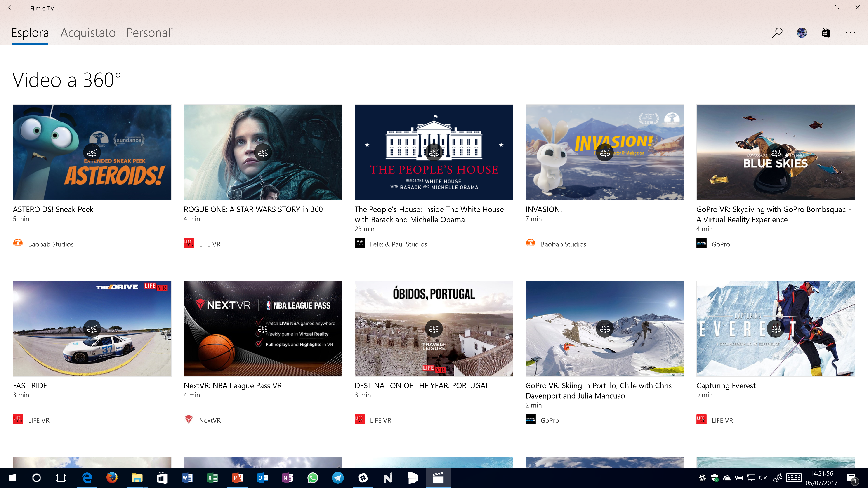Click GoPro icon under Skiing video

point(530,419)
